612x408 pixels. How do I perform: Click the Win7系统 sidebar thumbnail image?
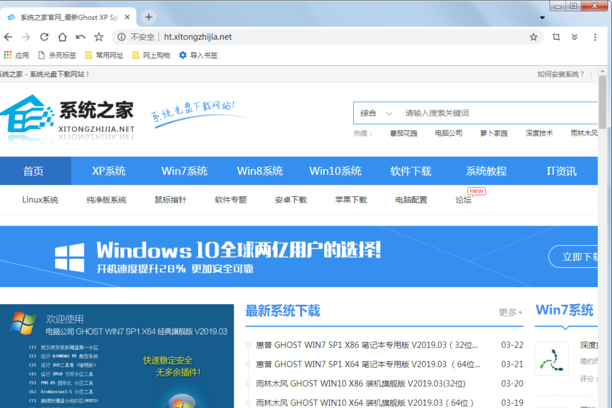[552, 358]
